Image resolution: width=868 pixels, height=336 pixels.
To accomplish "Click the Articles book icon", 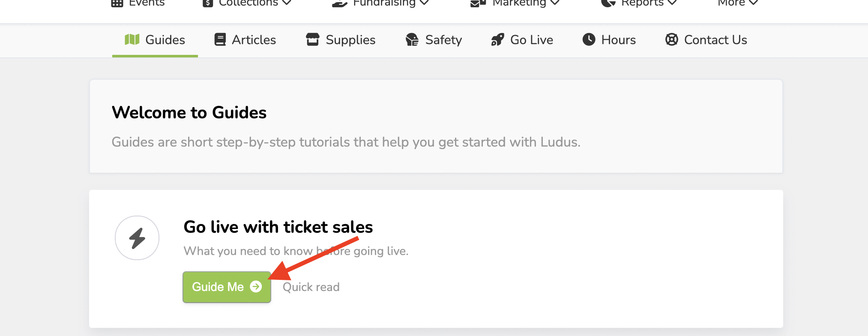I will pos(220,40).
